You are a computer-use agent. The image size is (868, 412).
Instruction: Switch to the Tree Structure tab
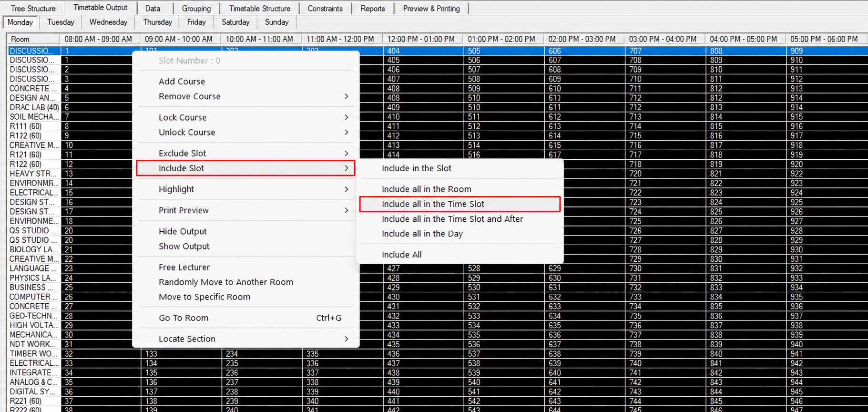click(x=33, y=9)
